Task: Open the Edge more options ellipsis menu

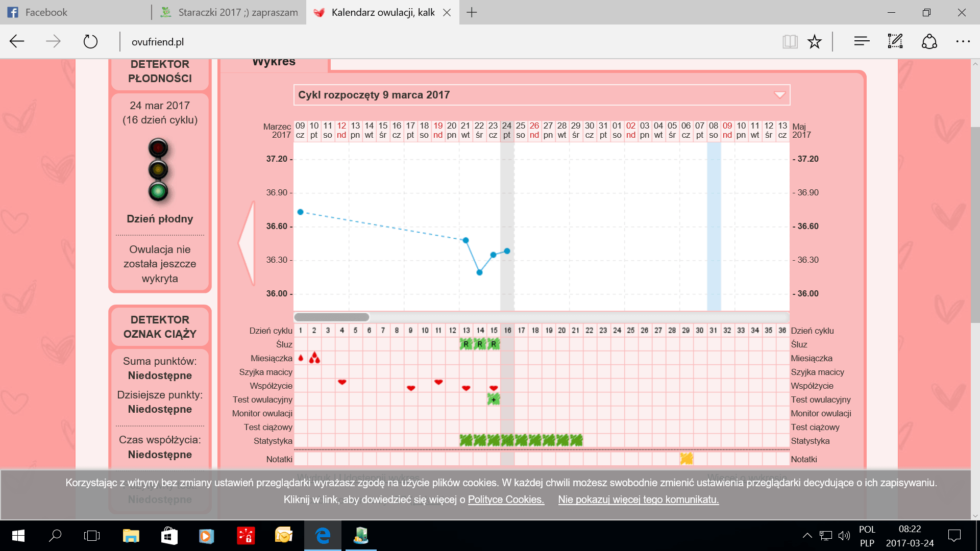Action: (963, 41)
